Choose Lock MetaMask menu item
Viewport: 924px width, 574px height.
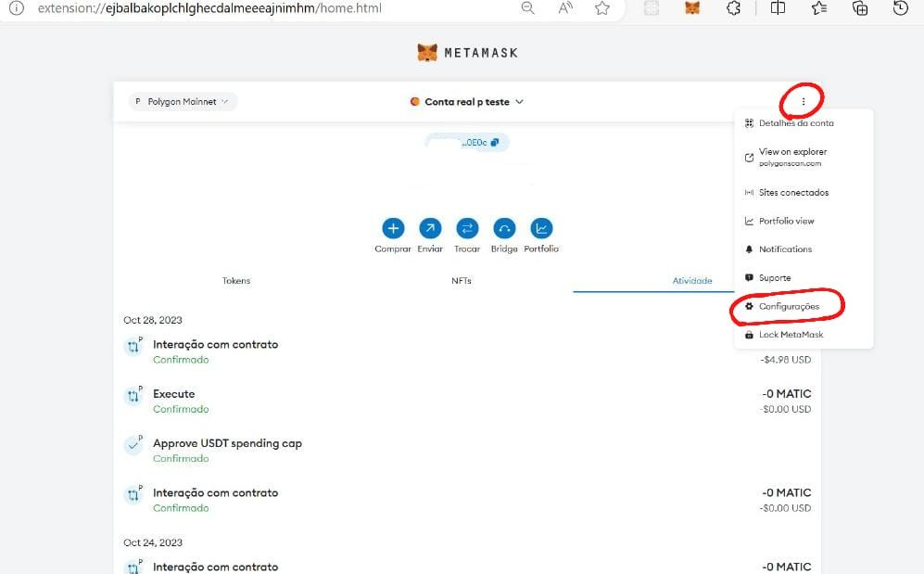(x=804, y=335)
